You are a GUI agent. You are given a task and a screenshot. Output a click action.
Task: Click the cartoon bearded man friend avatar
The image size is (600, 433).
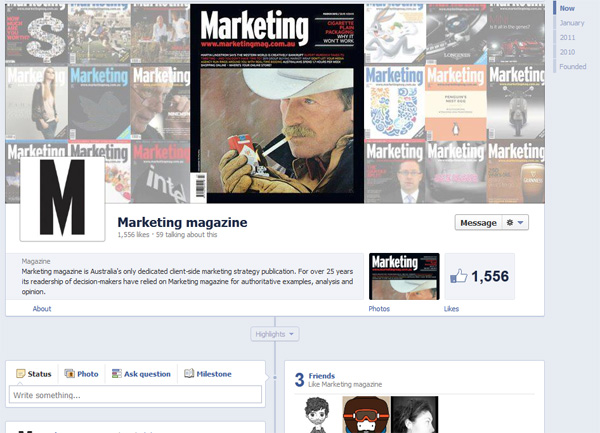point(317,415)
